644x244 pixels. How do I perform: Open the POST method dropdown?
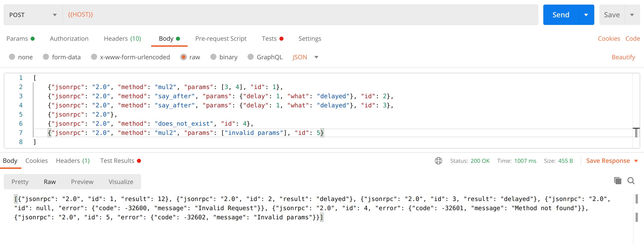click(x=55, y=15)
